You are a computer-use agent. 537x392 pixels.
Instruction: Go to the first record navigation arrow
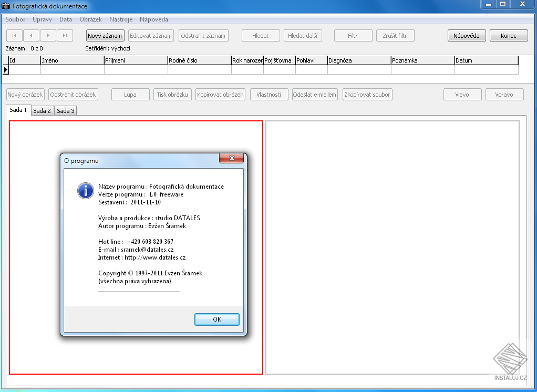(14, 36)
